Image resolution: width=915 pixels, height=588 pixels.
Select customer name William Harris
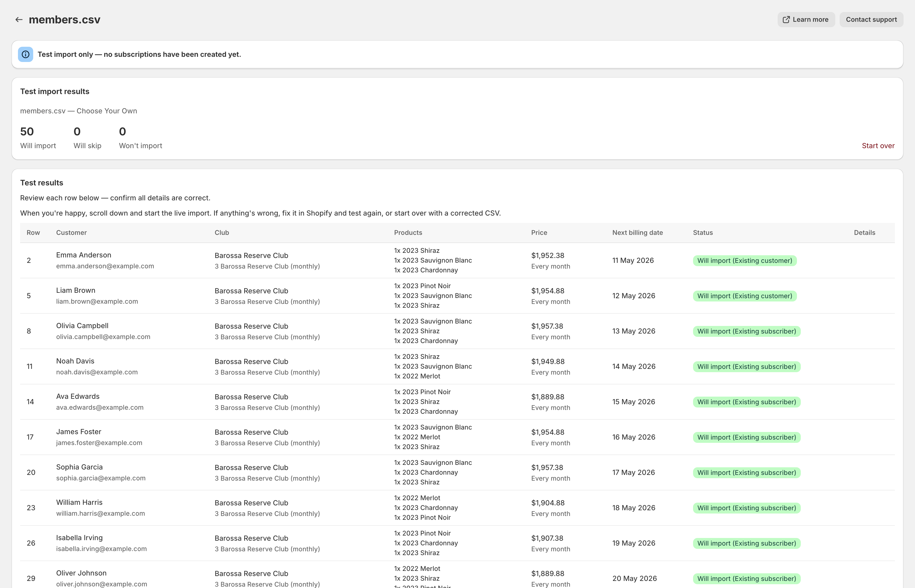(79, 502)
